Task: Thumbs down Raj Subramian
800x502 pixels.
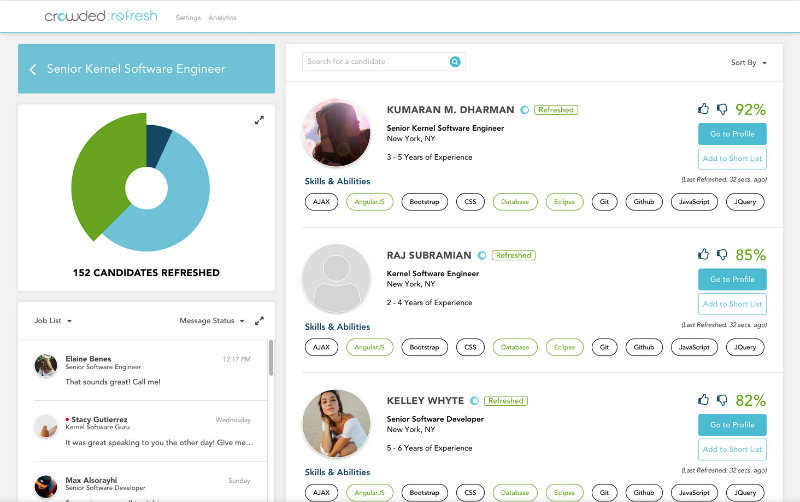Action: pos(722,255)
